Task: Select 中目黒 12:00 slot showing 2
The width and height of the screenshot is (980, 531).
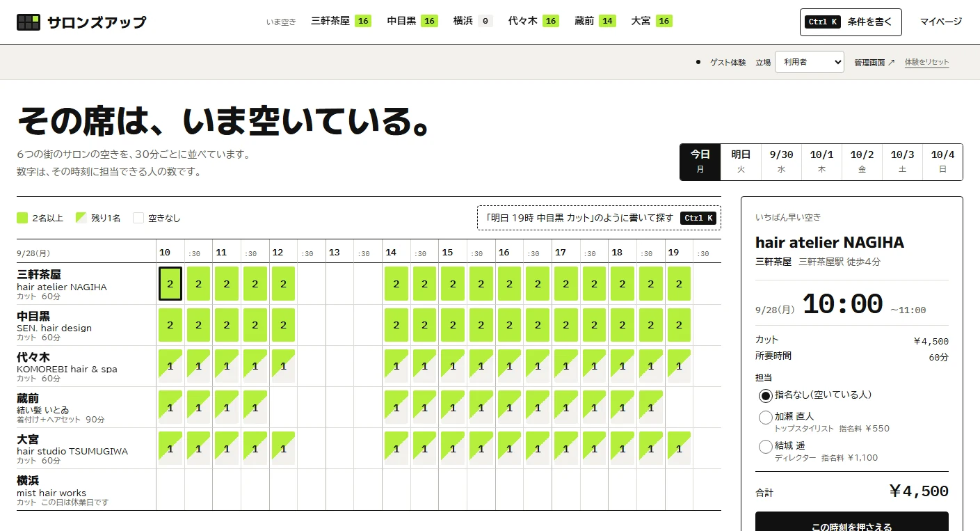Action: [283, 325]
